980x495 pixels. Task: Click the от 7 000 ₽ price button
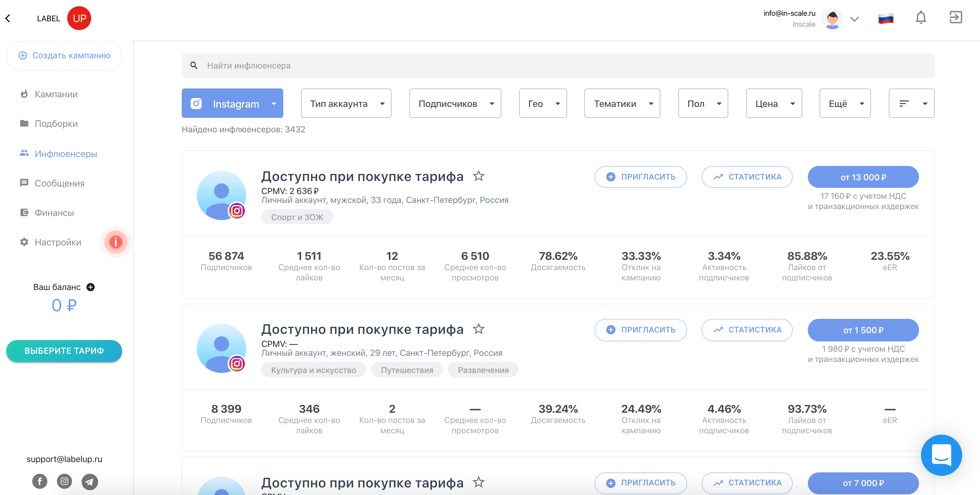pyautogui.click(x=863, y=483)
